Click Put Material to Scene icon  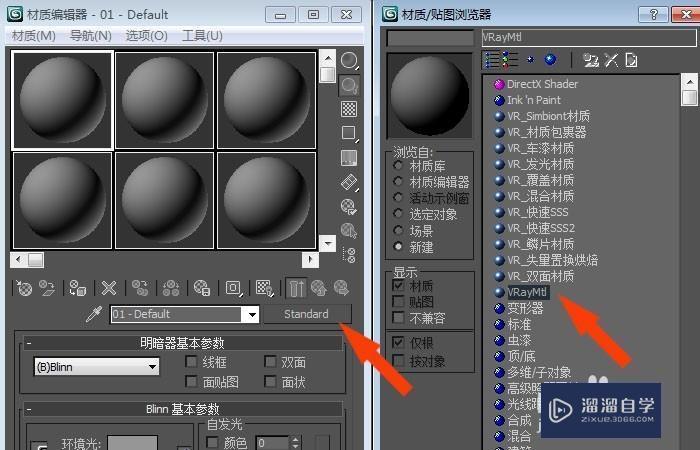[x=47, y=288]
